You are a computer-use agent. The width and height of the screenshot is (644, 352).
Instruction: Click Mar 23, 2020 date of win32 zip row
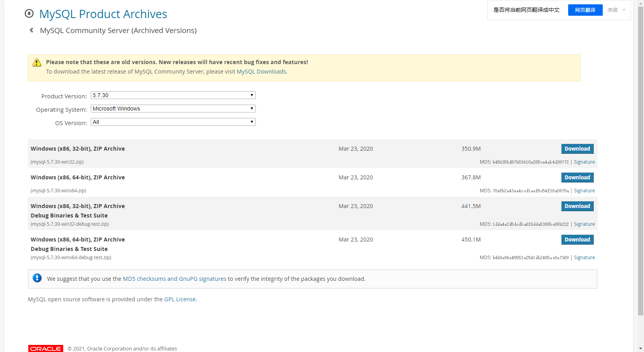coord(356,149)
